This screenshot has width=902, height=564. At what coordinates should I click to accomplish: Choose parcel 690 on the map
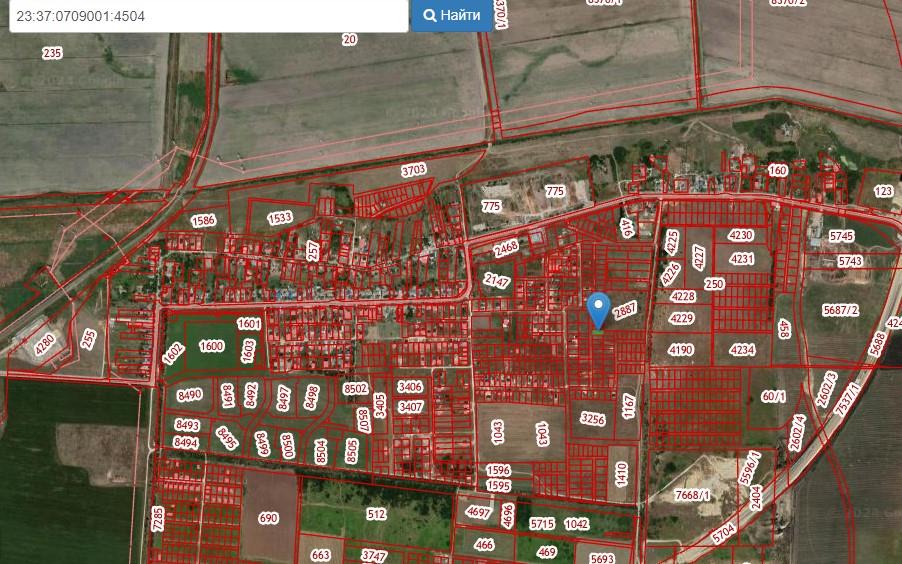[x=268, y=518]
